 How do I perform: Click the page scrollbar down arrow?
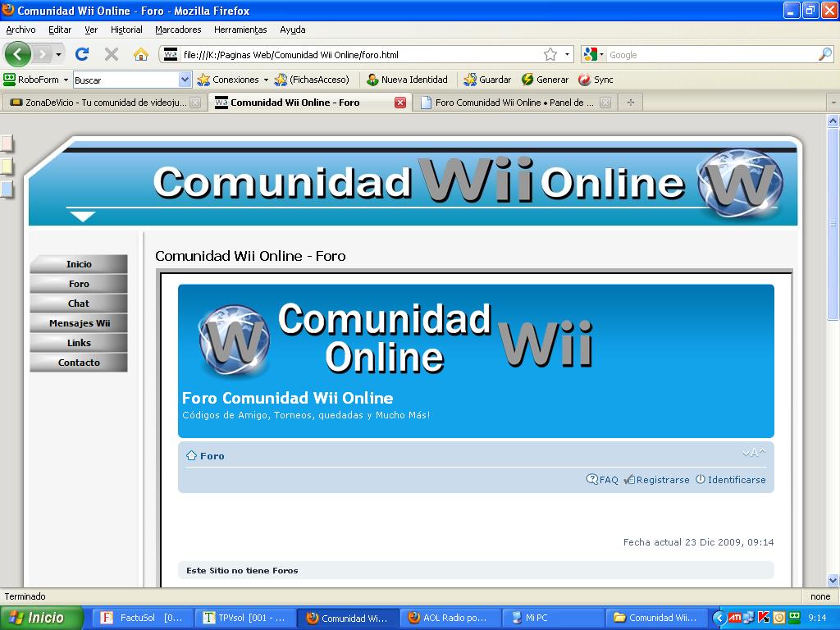point(833,580)
